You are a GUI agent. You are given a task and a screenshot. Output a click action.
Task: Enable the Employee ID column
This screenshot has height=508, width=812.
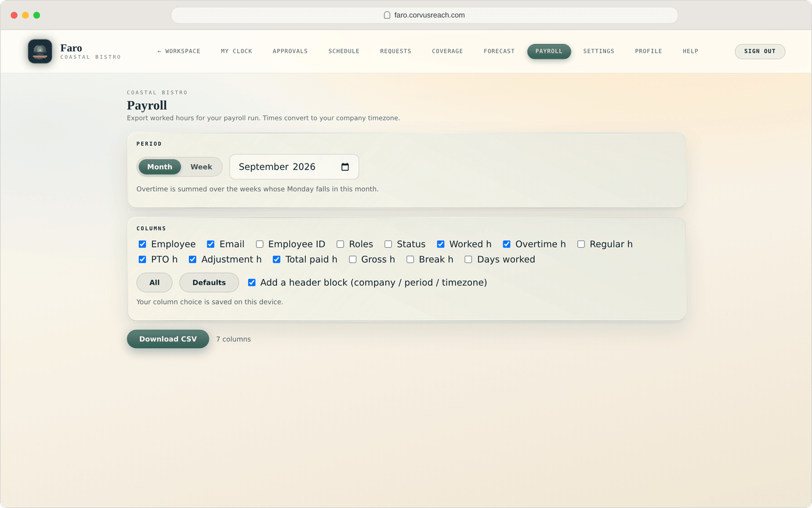pos(259,244)
